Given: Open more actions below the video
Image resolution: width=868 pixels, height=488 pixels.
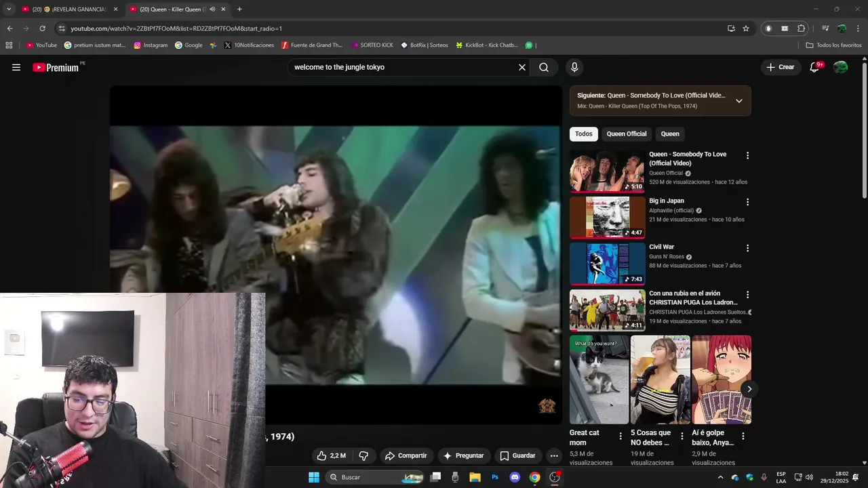Looking at the screenshot, I should click(x=554, y=455).
